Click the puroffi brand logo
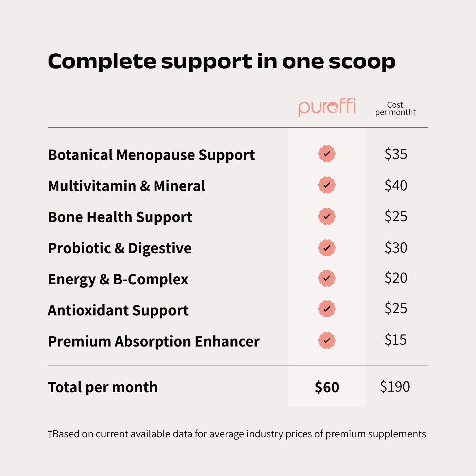 click(327, 107)
